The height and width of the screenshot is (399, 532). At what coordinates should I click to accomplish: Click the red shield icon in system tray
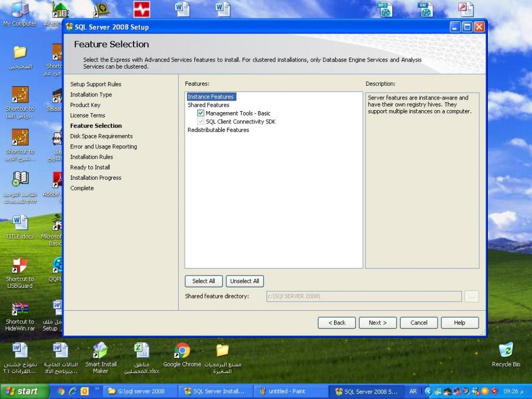point(495,392)
